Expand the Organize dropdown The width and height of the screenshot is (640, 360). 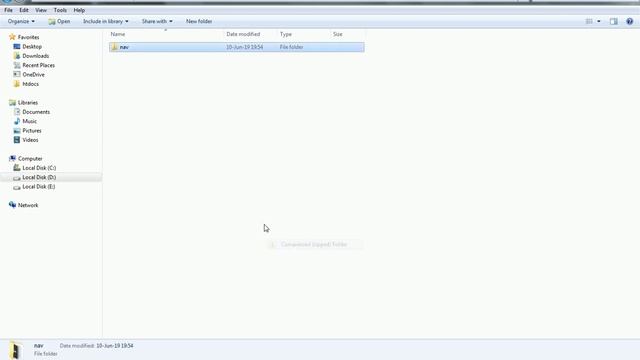(x=21, y=21)
